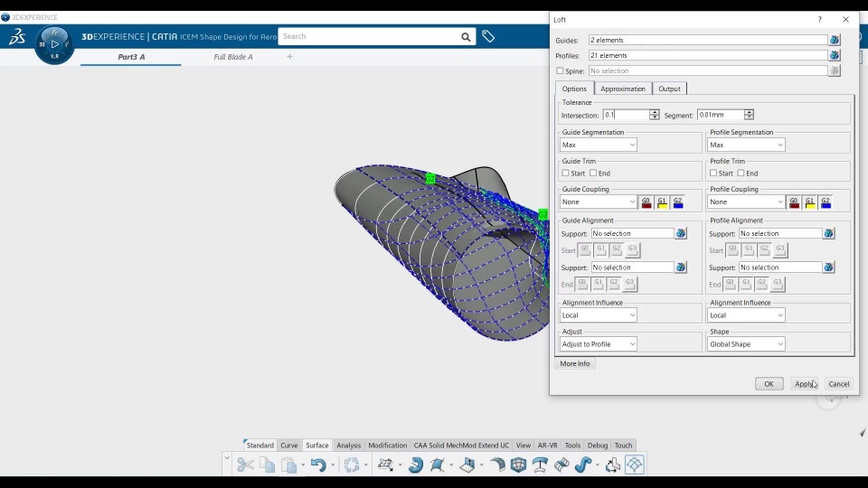Click the tag icon beside search

(x=487, y=36)
